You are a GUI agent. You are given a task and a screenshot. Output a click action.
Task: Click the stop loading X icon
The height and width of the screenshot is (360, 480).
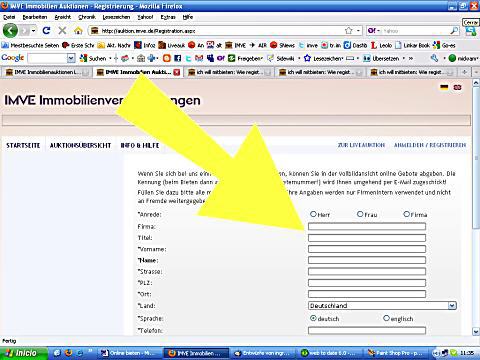[62, 31]
